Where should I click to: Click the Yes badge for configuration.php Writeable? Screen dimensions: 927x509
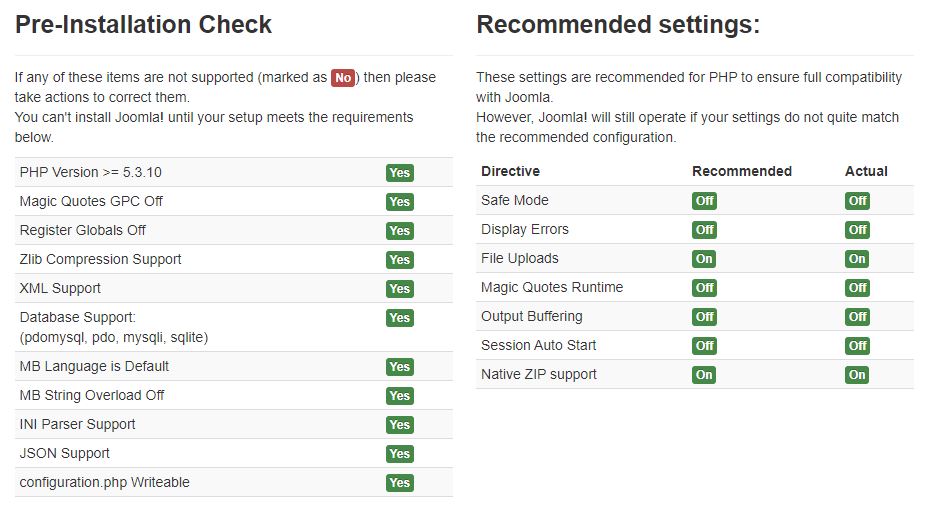pos(399,483)
